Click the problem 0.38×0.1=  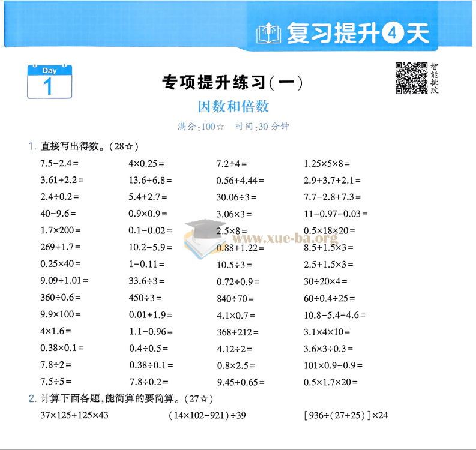tap(62, 347)
